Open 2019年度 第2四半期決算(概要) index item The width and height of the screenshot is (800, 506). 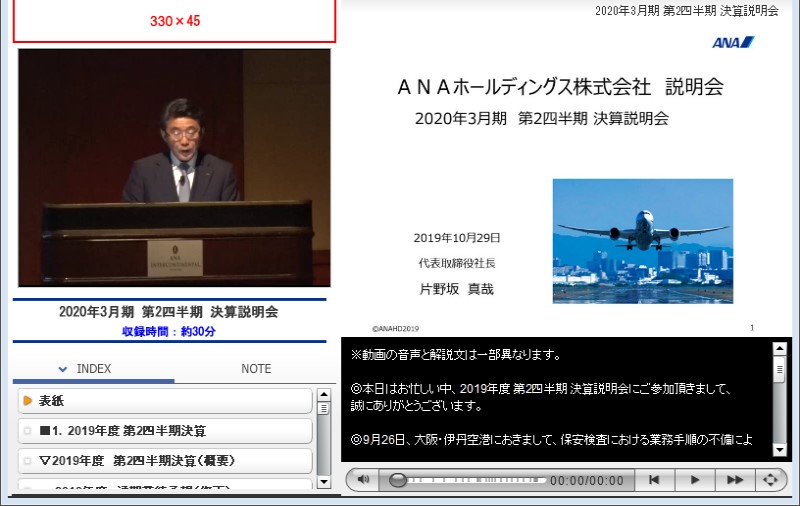click(x=165, y=461)
